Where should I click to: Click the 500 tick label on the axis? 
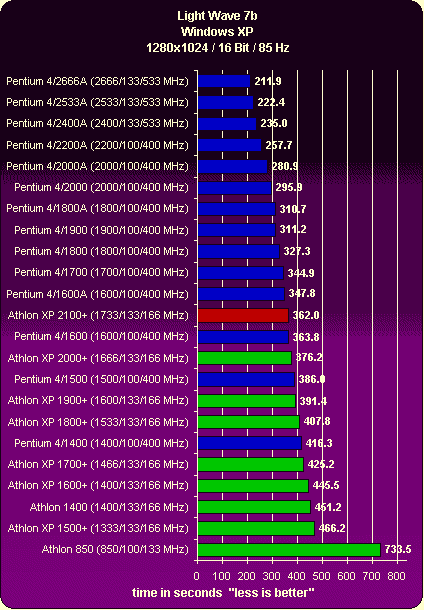pyautogui.click(x=322, y=576)
